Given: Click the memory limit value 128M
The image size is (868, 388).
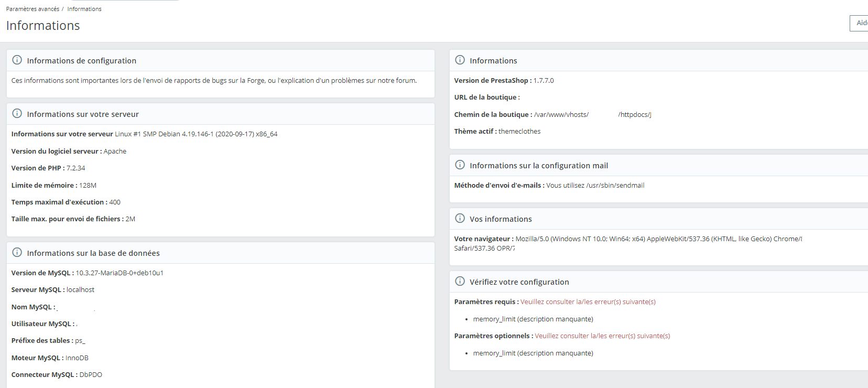Looking at the screenshot, I should (88, 186).
